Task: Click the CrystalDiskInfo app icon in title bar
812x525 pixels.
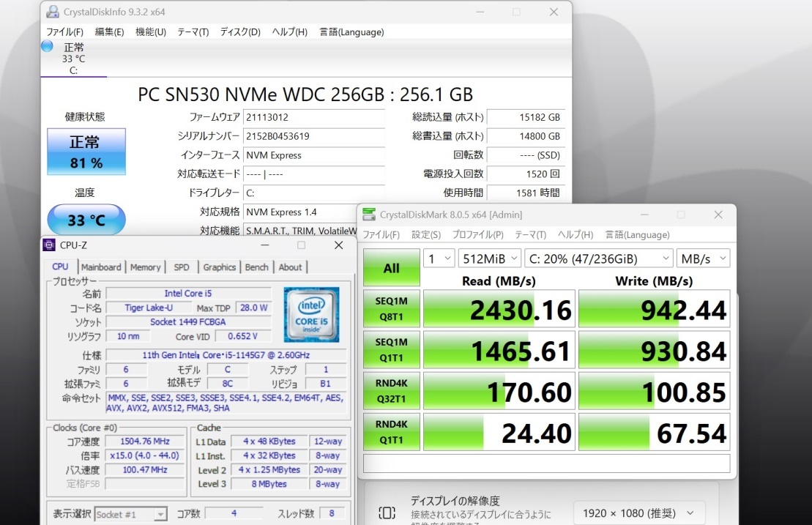Action: pos(52,12)
